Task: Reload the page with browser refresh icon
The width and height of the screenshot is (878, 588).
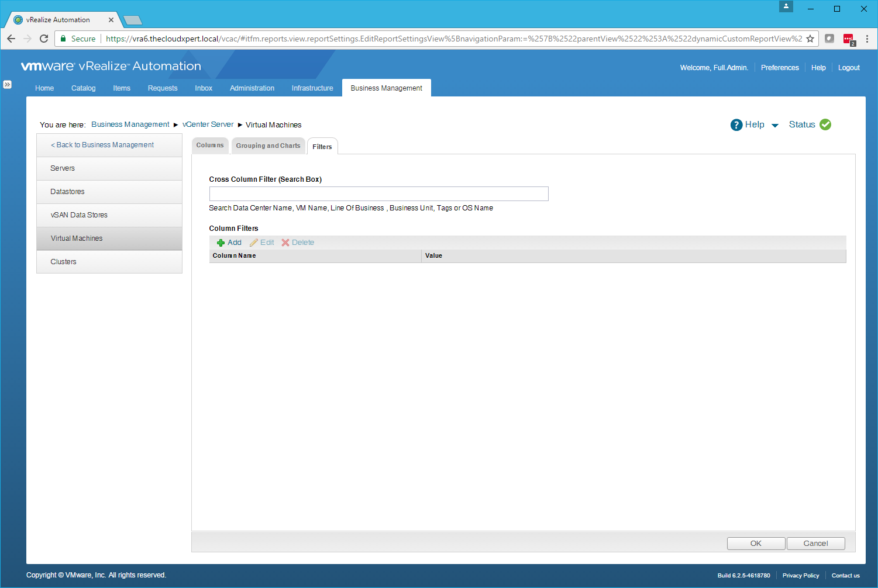Action: (44, 39)
